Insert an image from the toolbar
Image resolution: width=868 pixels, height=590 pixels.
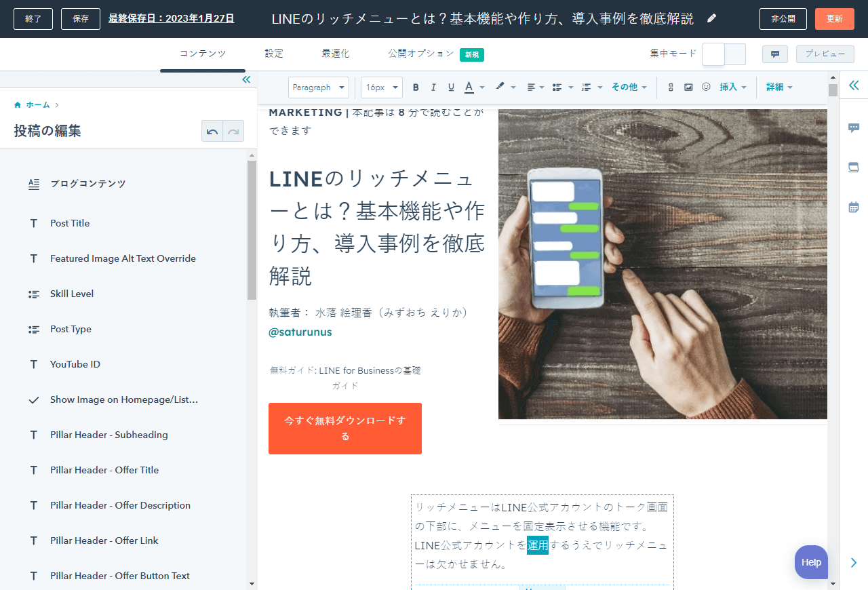pos(688,87)
